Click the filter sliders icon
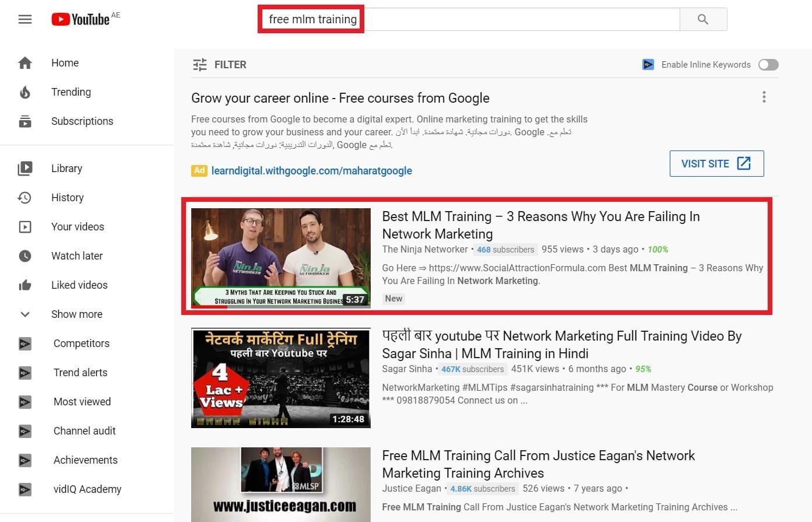812x522 pixels. click(200, 65)
